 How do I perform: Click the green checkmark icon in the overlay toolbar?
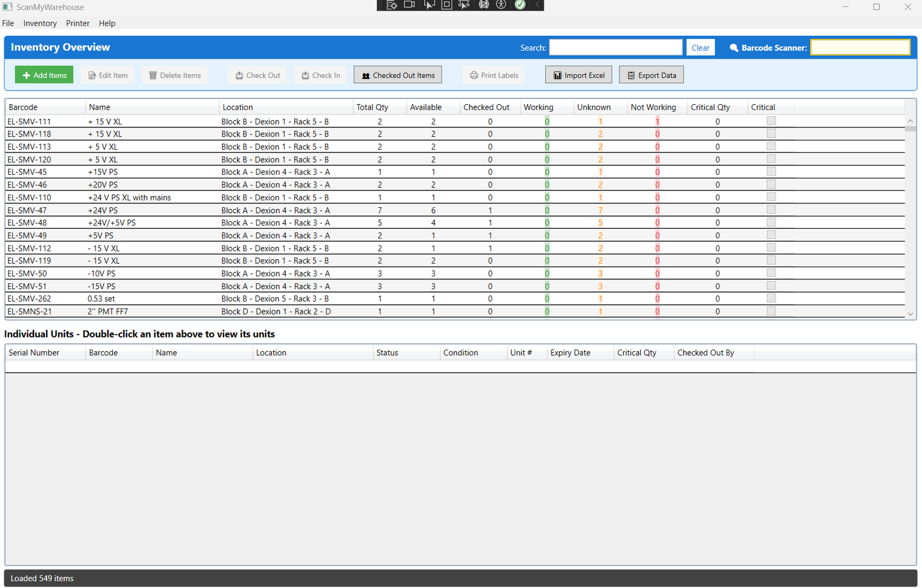tap(520, 5)
